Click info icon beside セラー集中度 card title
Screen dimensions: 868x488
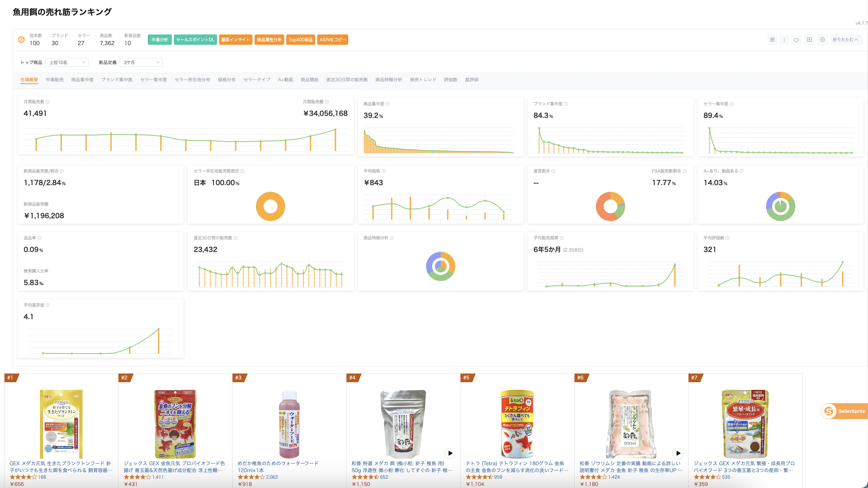pyautogui.click(x=732, y=104)
